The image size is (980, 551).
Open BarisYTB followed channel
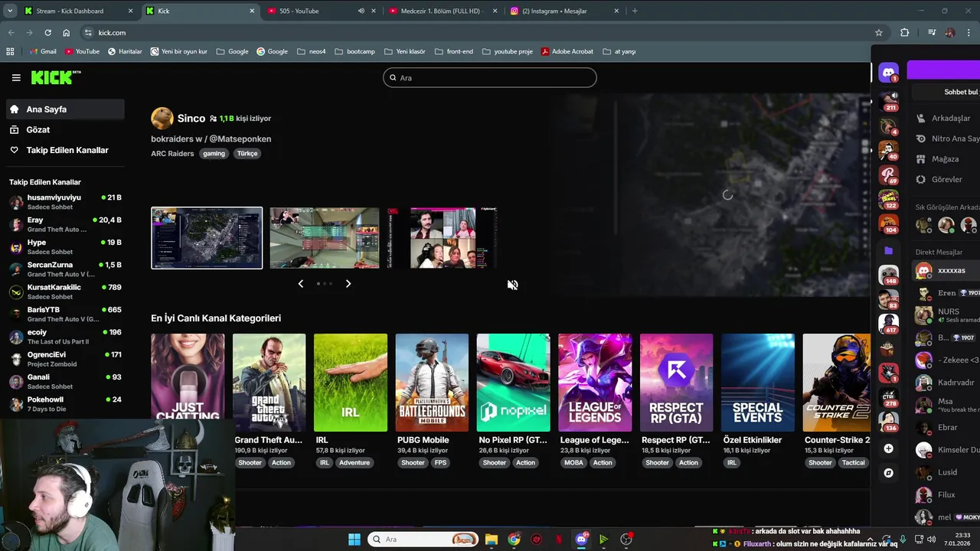point(65,315)
